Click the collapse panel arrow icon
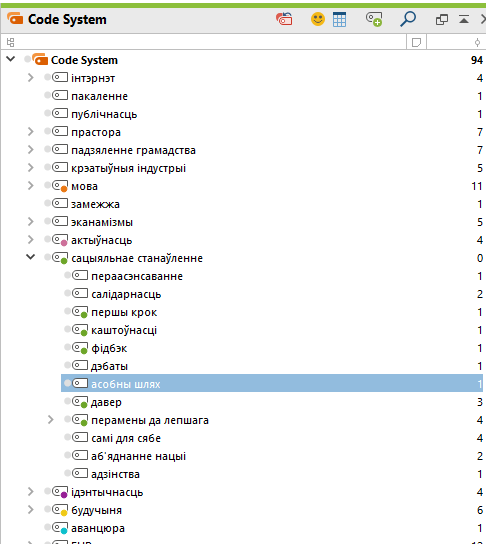This screenshot has height=544, width=486. [x=464, y=19]
